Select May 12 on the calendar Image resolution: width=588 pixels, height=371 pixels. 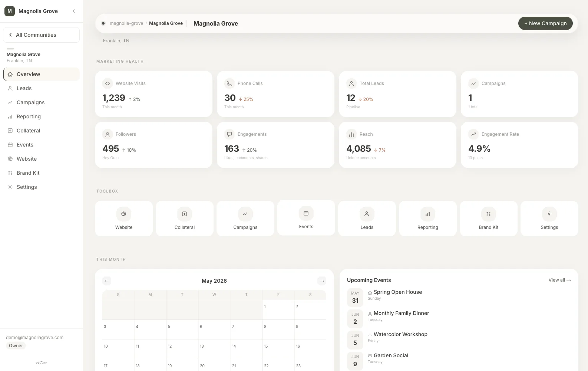coord(182,349)
